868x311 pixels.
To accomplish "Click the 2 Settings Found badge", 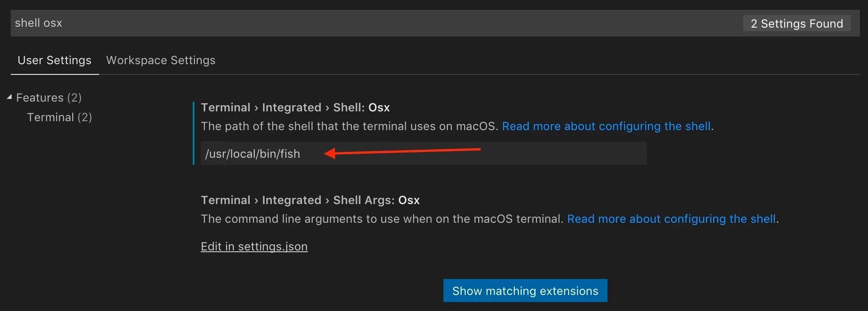I will click(797, 23).
